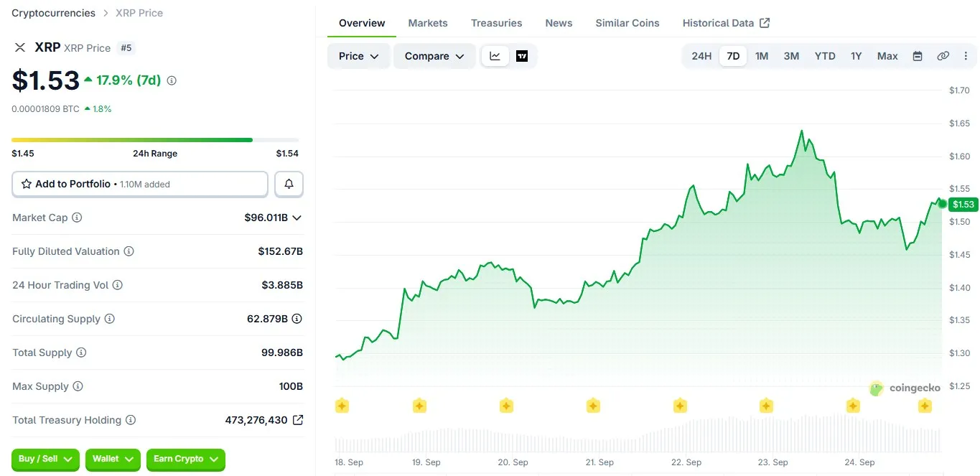Open Buy / Sell dropdown
980x476 pixels.
[45, 459]
